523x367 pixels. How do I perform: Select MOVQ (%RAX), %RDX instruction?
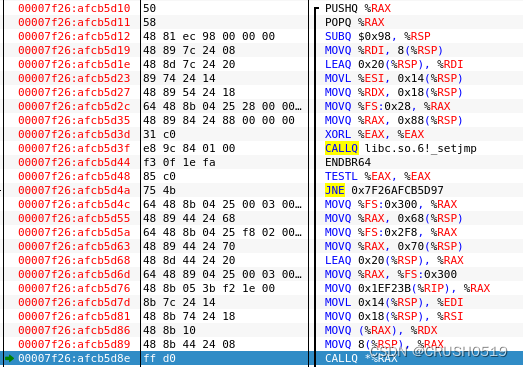(x=381, y=330)
